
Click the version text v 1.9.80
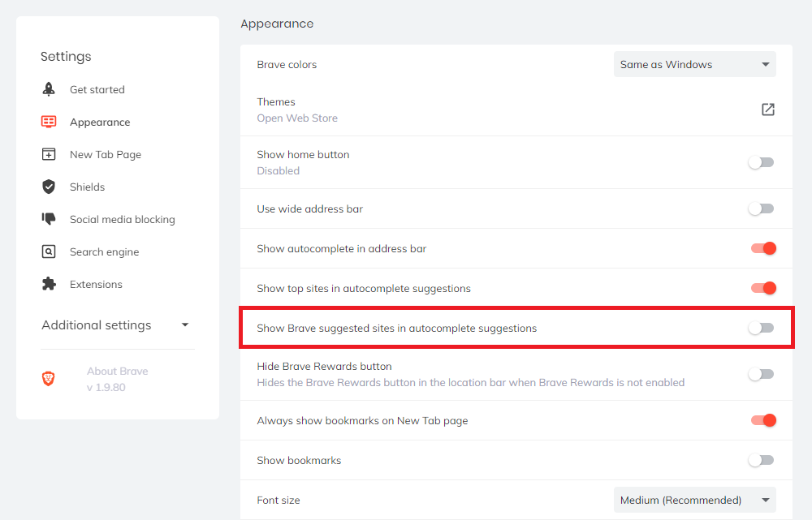[106, 387]
